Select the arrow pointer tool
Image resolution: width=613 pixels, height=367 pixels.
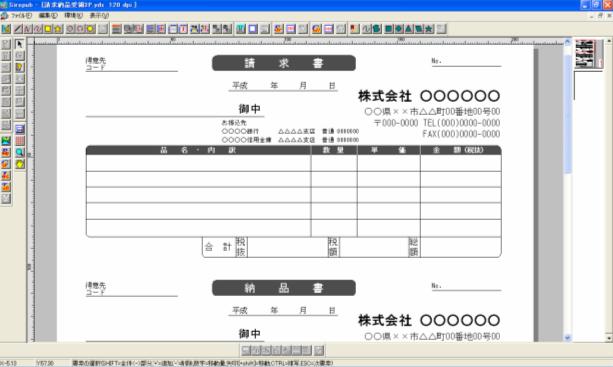click(x=19, y=44)
